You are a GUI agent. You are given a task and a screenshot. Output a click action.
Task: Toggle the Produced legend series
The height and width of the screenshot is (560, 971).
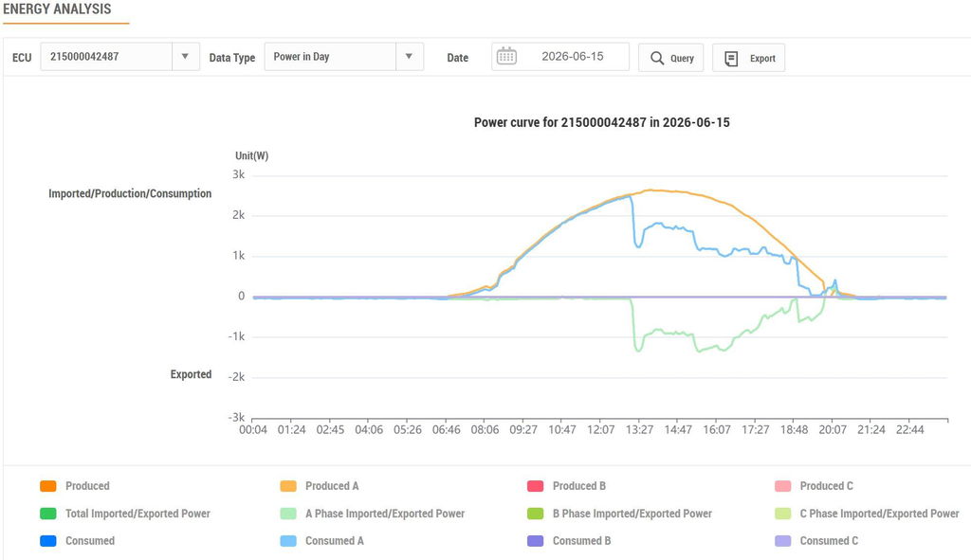(x=75, y=486)
